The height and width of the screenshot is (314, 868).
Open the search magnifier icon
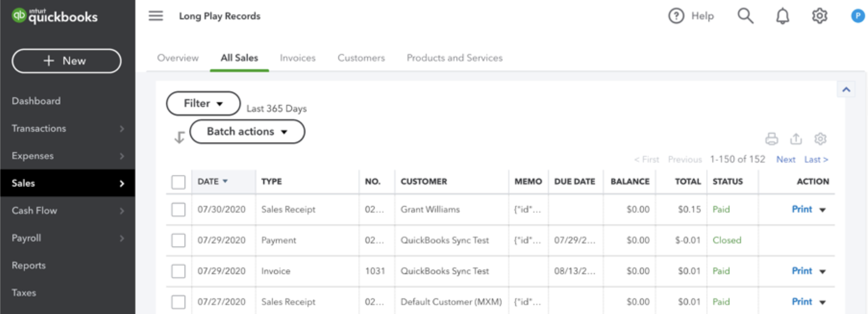click(745, 16)
